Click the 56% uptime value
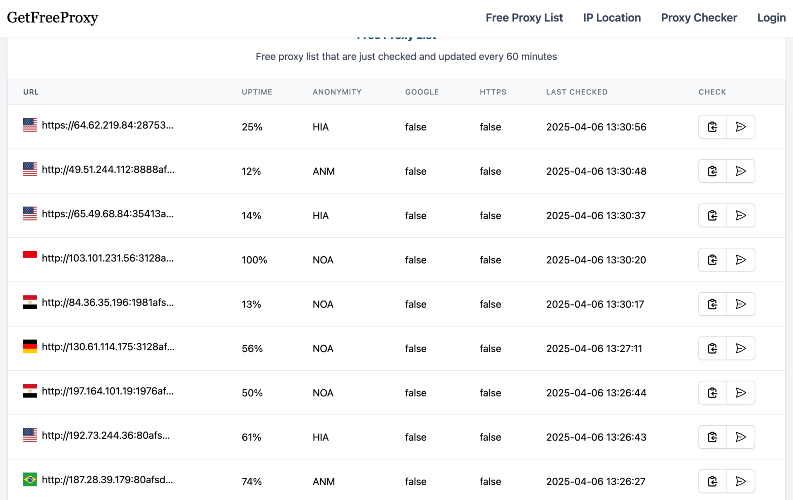 click(x=252, y=348)
